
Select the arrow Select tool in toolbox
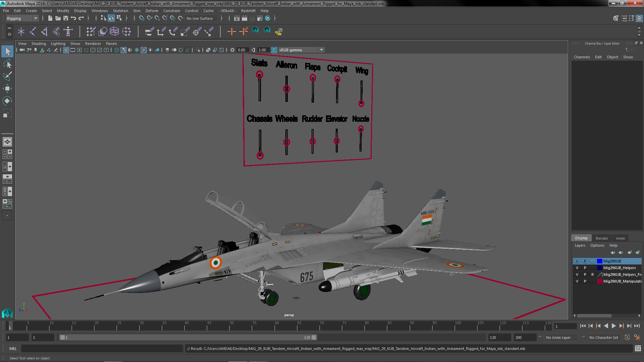(7, 51)
